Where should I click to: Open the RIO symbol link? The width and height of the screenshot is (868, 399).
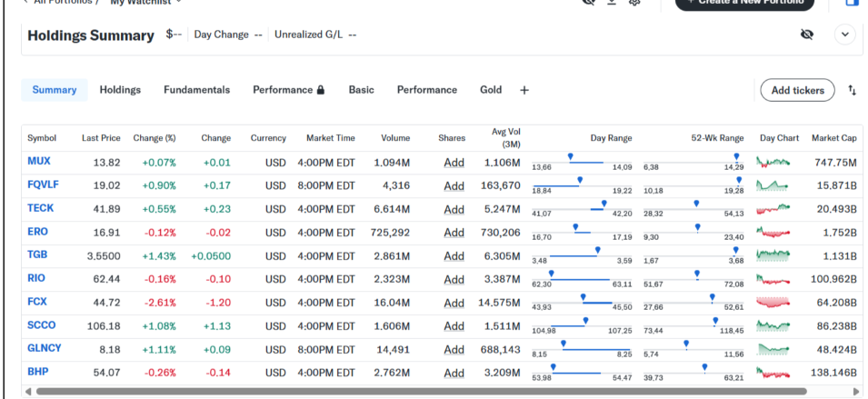(36, 278)
